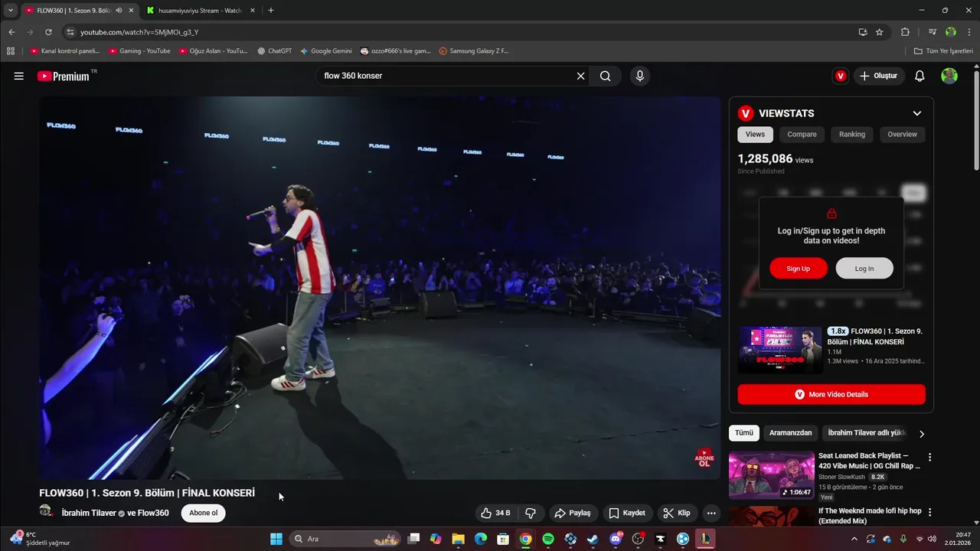
Task: Open More Video Details in ViewStats
Action: pyautogui.click(x=831, y=394)
